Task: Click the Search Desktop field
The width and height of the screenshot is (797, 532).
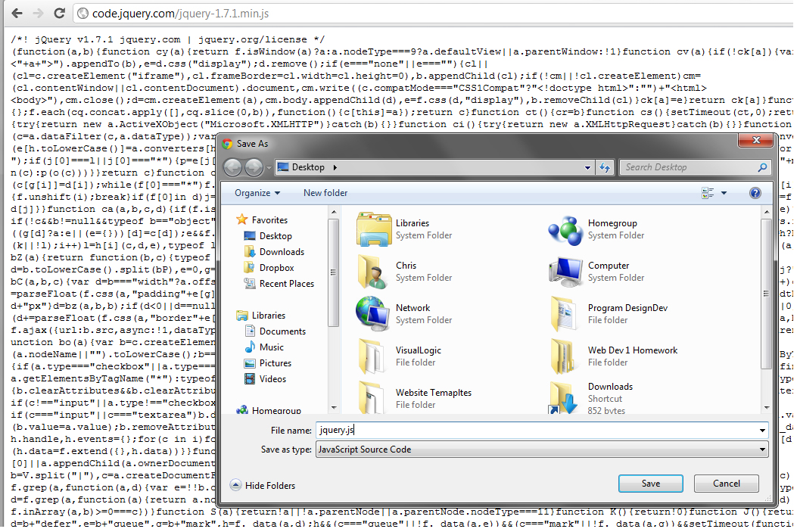Action: tap(689, 167)
